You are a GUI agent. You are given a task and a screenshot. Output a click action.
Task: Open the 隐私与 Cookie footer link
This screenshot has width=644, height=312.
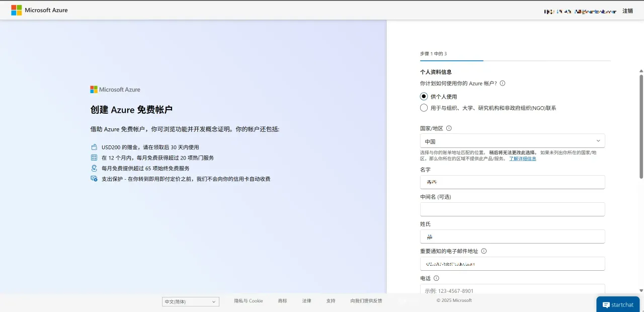coord(249,301)
